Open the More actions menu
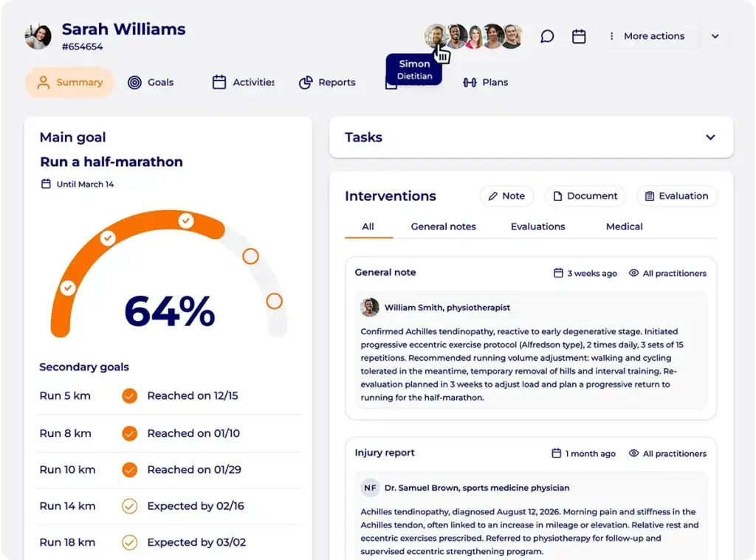 coord(647,36)
